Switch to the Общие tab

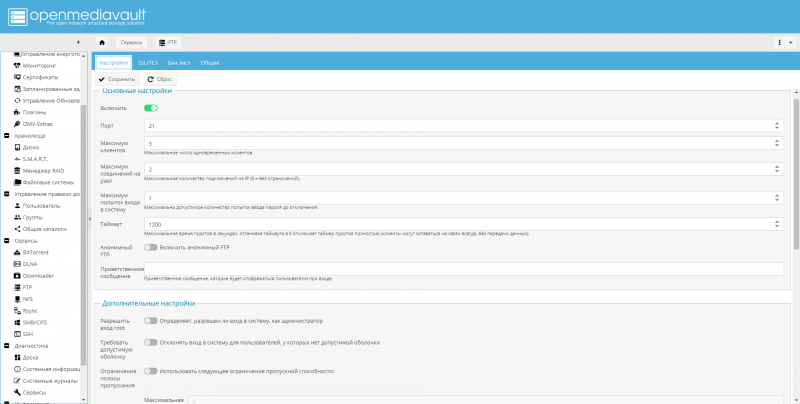coord(210,63)
